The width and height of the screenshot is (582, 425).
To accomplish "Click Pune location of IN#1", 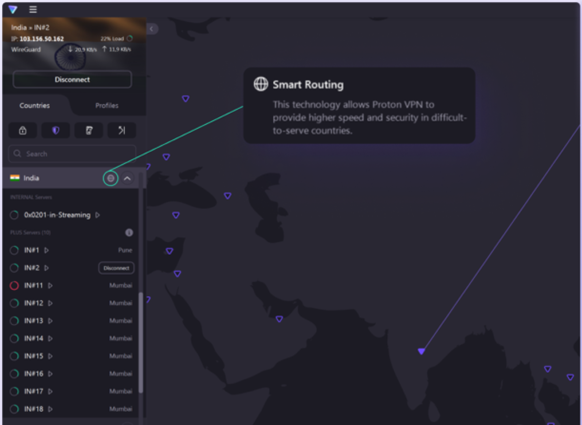I will click(125, 250).
